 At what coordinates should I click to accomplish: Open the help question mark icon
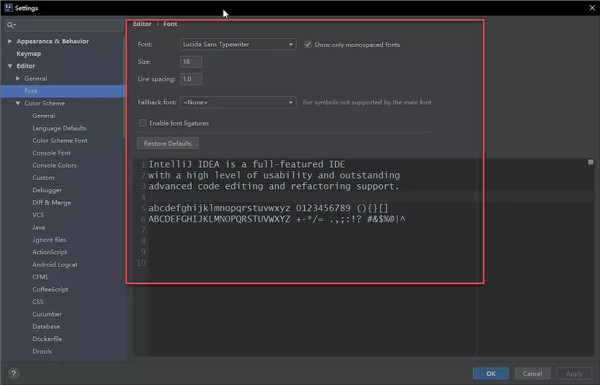(13, 374)
